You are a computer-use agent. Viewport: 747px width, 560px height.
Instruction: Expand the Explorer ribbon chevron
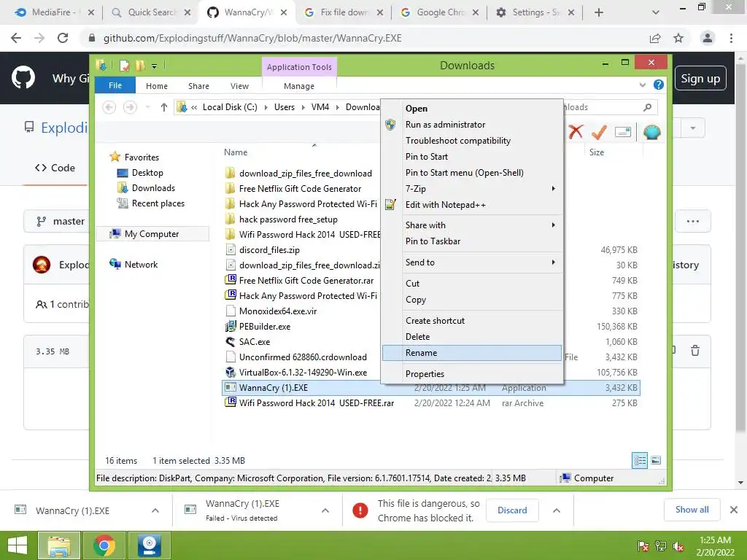tap(642, 85)
